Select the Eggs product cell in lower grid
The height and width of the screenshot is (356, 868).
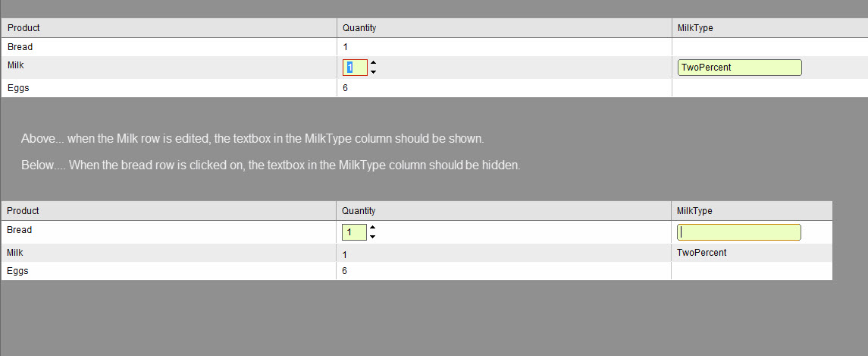pos(17,271)
